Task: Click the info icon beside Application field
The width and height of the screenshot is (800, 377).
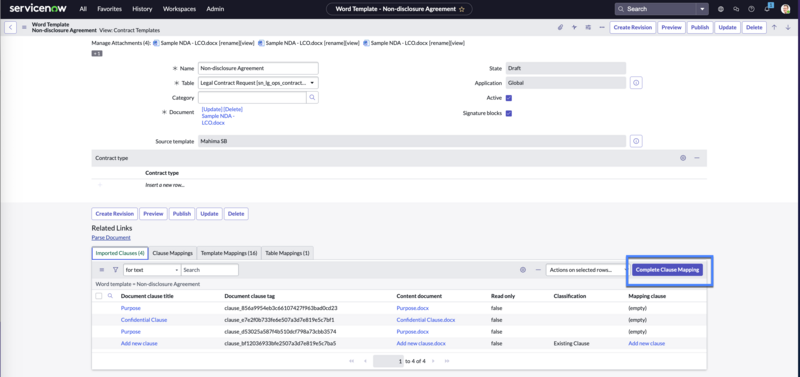Action: click(x=636, y=83)
